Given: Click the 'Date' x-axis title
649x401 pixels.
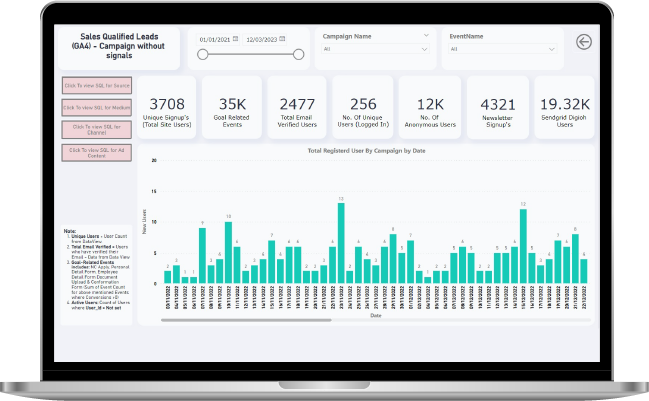Looking at the screenshot, I should point(376,315).
